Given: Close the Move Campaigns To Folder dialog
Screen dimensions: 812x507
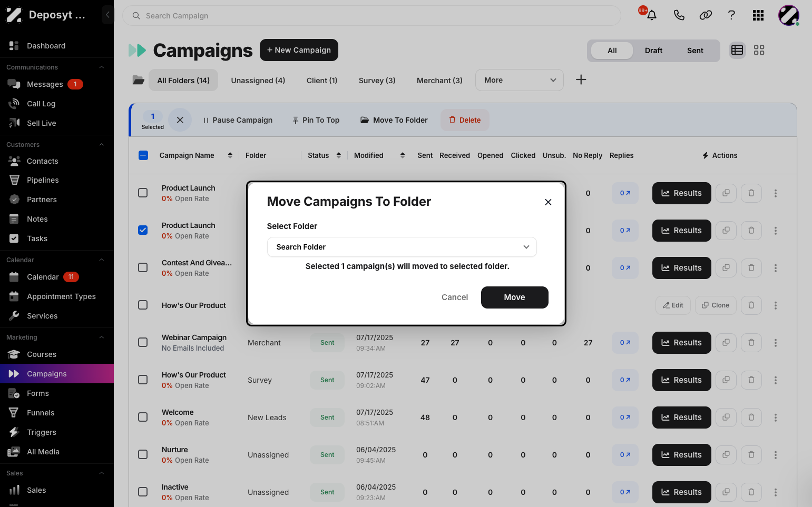Looking at the screenshot, I should pos(548,202).
